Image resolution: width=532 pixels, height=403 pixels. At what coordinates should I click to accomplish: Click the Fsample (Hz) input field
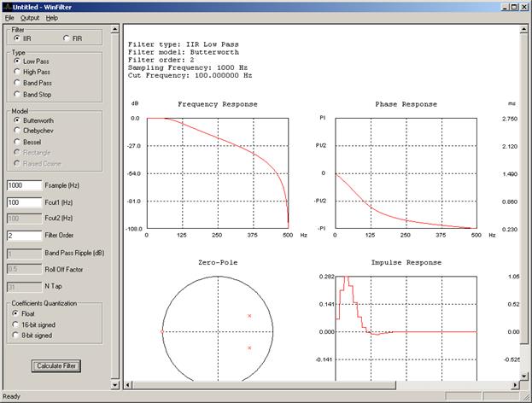coord(24,185)
